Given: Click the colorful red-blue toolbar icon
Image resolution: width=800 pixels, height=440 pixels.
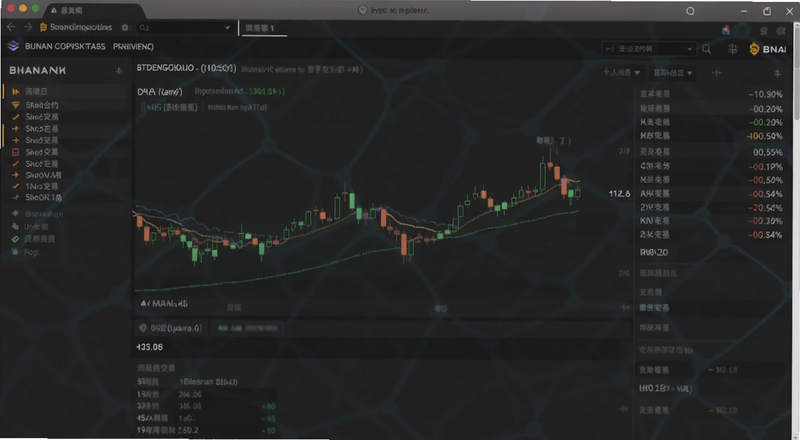Looking at the screenshot, I should [x=726, y=31].
